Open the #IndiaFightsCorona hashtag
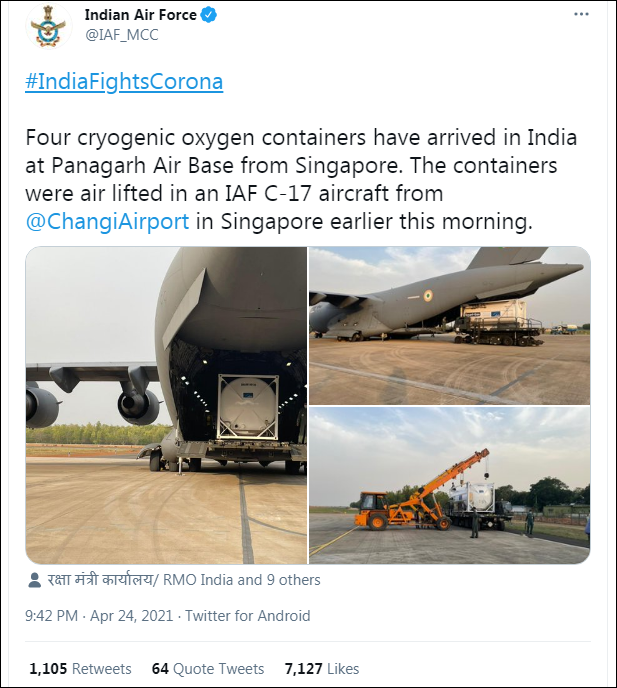617x688 pixels. pyautogui.click(x=124, y=82)
